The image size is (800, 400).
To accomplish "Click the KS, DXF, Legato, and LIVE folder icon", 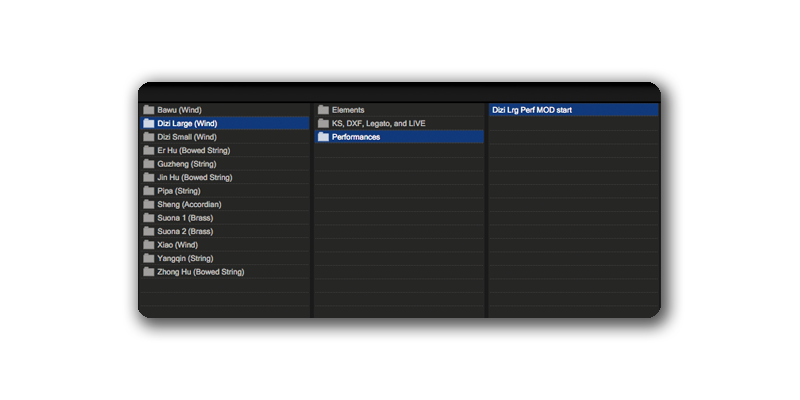I will pyautogui.click(x=323, y=123).
